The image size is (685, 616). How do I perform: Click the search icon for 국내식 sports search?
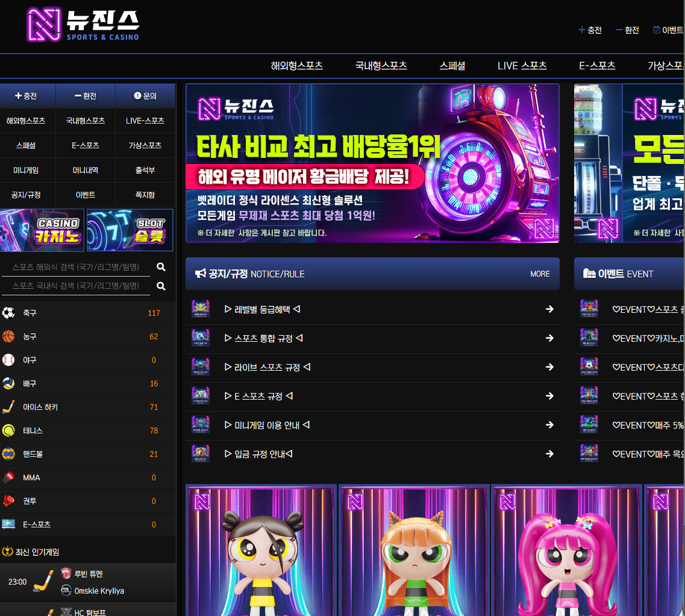click(x=161, y=286)
